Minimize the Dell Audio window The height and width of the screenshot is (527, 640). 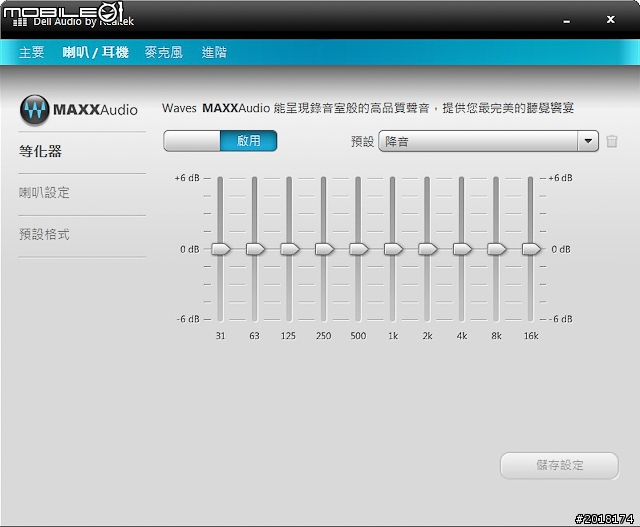[x=567, y=21]
